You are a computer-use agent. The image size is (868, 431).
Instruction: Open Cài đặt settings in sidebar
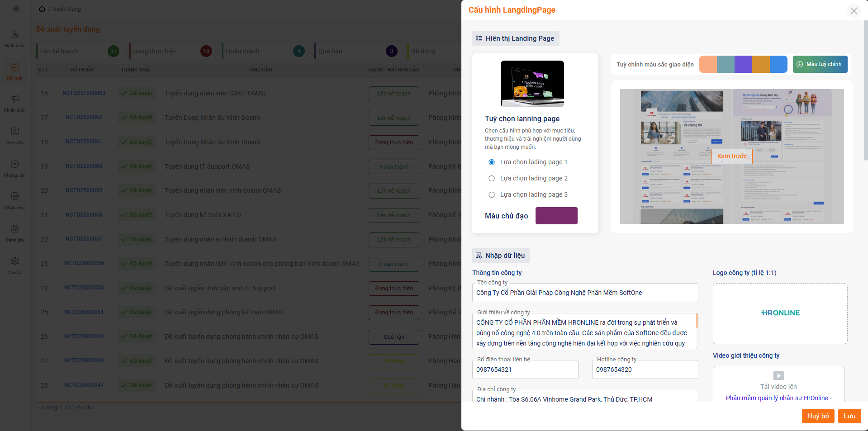(x=15, y=265)
